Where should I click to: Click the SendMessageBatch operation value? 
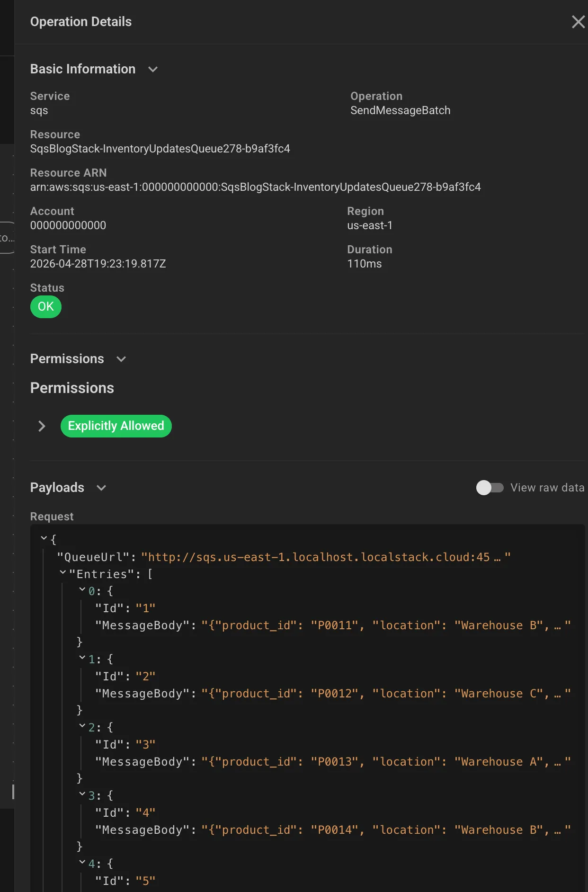(x=400, y=110)
